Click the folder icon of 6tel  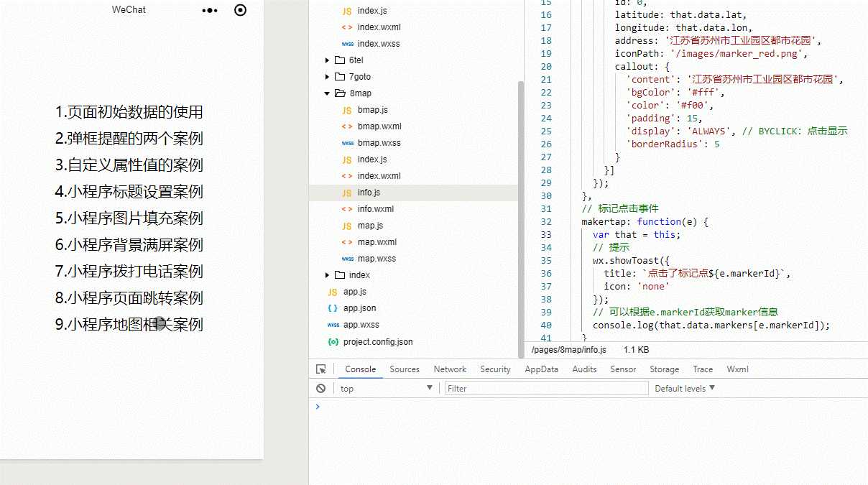(x=340, y=60)
